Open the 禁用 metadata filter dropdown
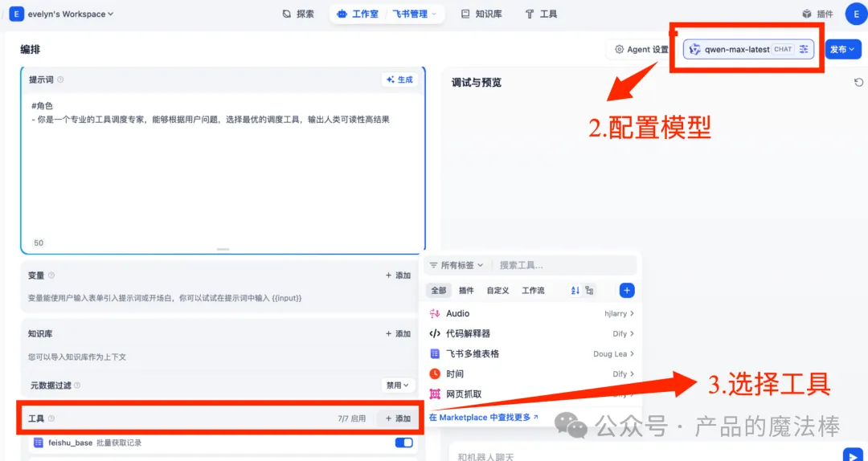The image size is (868, 461). click(398, 385)
